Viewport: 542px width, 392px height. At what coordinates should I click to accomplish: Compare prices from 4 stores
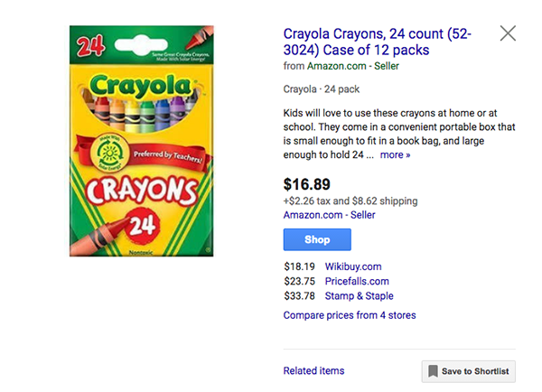point(350,315)
